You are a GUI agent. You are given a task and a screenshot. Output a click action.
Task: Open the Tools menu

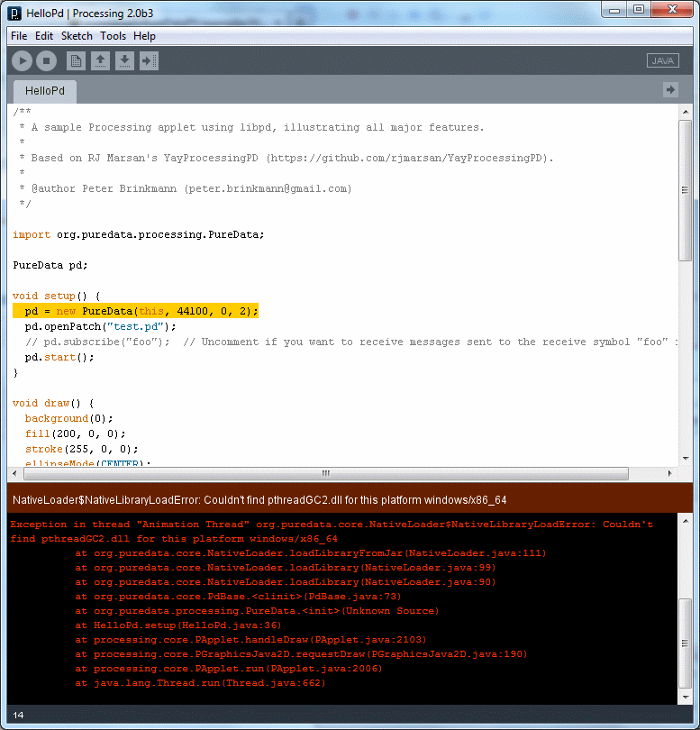tap(114, 36)
